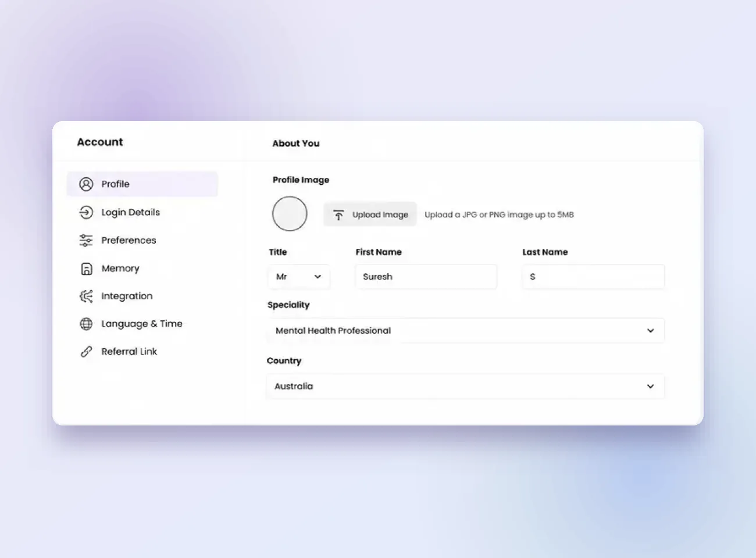Click the Upload Image button
756x558 pixels.
(x=370, y=214)
